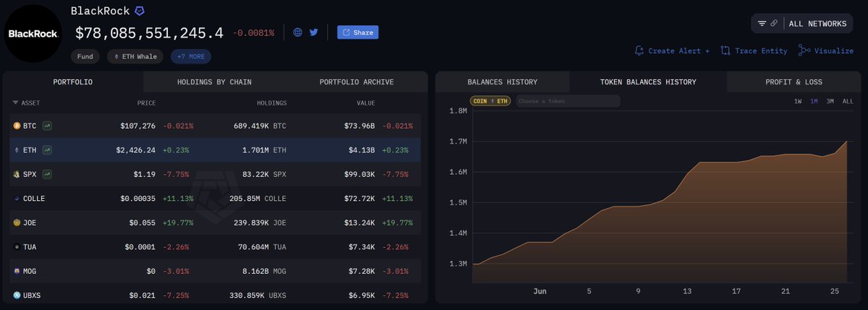Click the ETH holdings 1.701M ETH
868x310 pixels.
[262, 150]
